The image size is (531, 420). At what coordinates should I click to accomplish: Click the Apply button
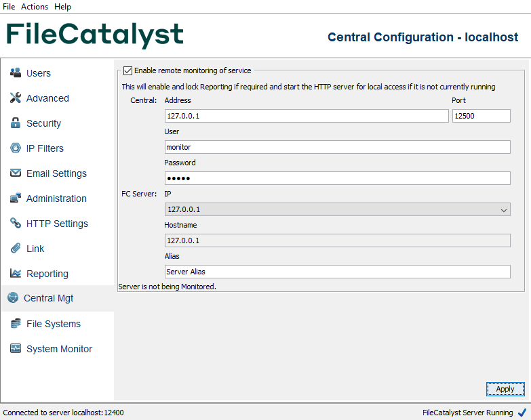point(505,389)
